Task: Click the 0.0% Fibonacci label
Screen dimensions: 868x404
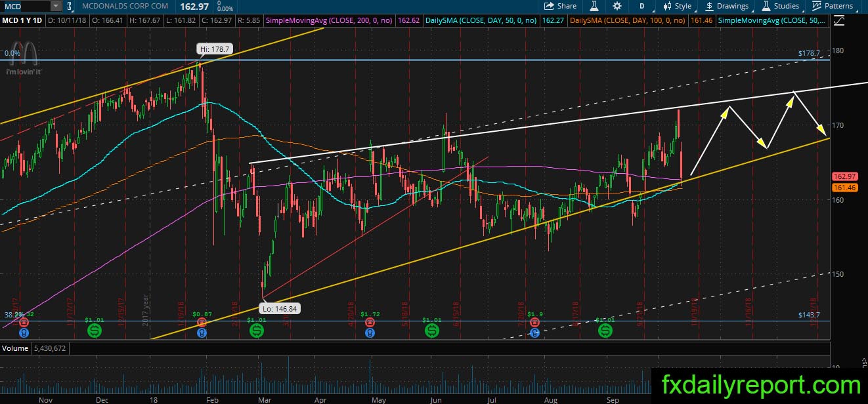Action: point(11,53)
